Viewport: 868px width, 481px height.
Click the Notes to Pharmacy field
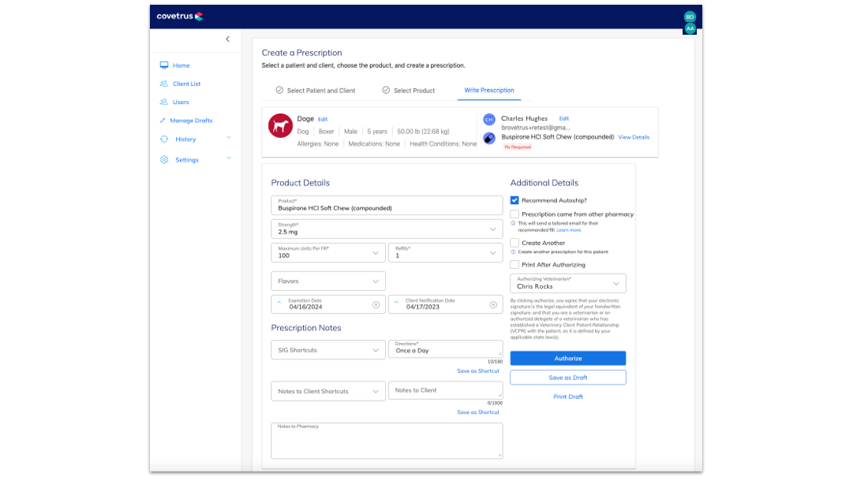pyautogui.click(x=387, y=440)
